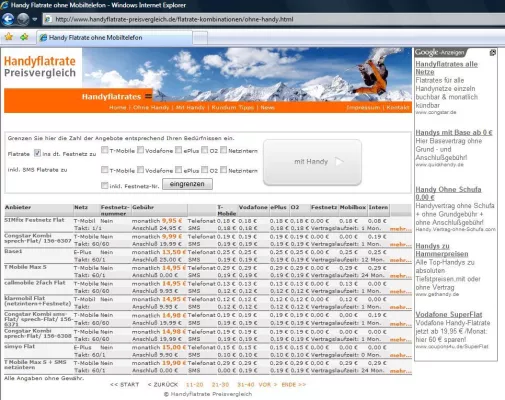Open mehr link for callmobile 2fach Flat
The image size is (505, 400).
tap(400, 291)
